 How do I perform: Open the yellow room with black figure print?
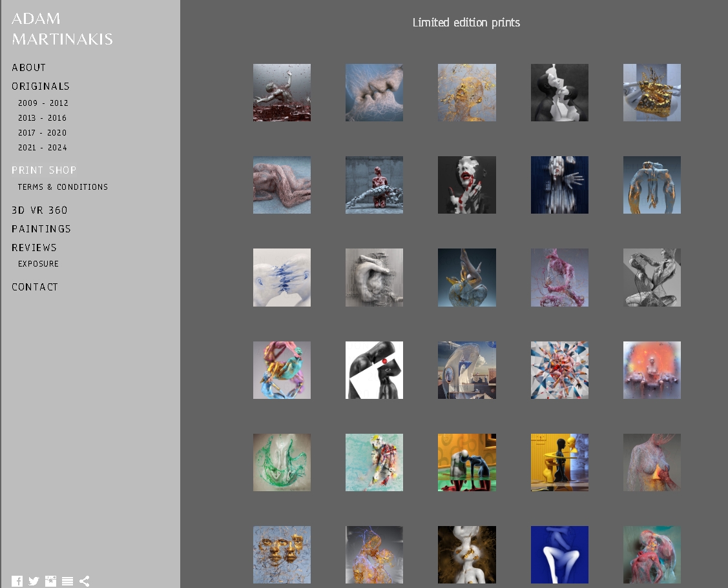(x=559, y=463)
